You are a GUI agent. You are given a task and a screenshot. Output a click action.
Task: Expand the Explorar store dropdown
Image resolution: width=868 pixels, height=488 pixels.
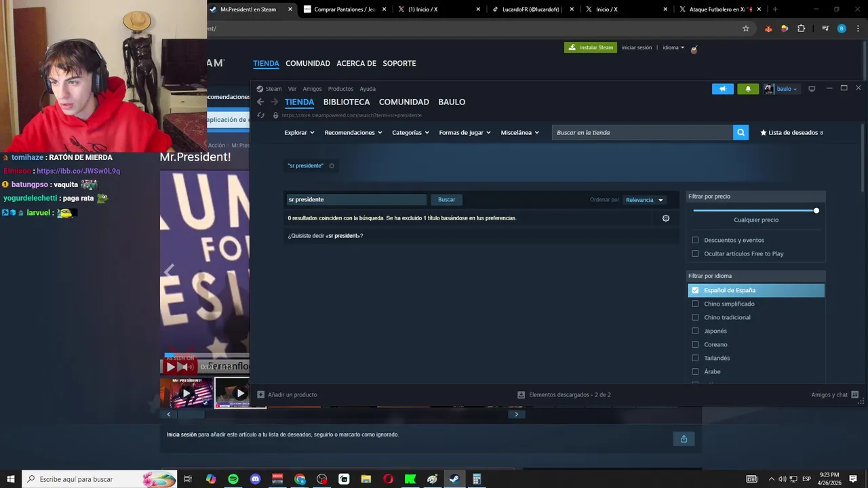[x=299, y=133]
